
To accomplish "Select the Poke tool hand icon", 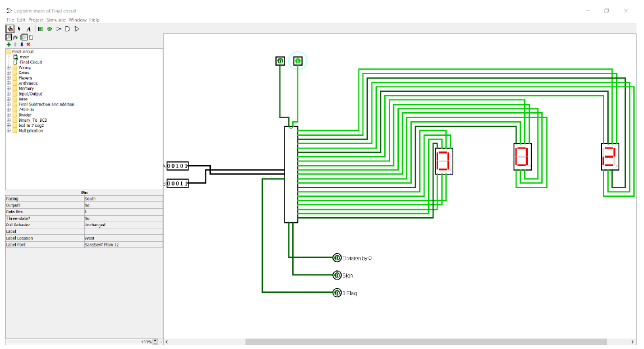I will [10, 29].
